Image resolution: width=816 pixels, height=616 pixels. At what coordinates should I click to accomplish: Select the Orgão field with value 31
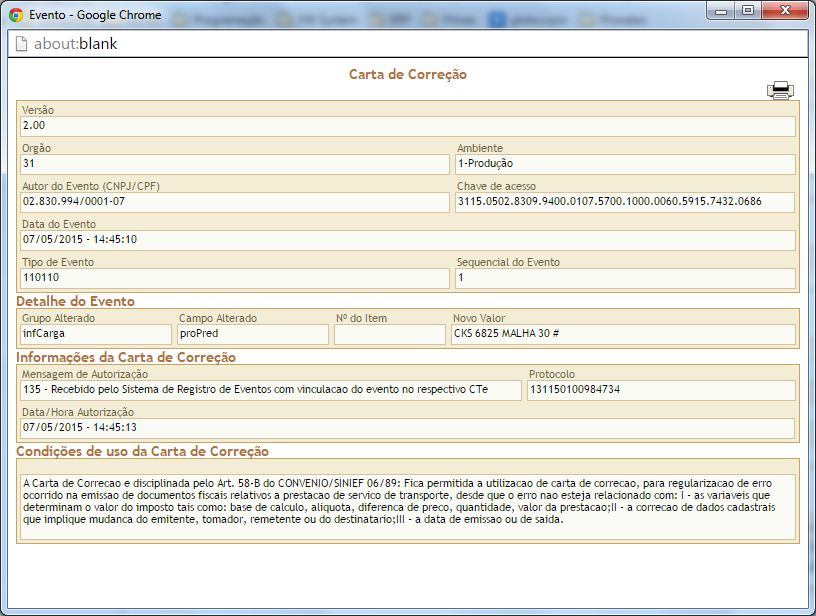click(235, 164)
